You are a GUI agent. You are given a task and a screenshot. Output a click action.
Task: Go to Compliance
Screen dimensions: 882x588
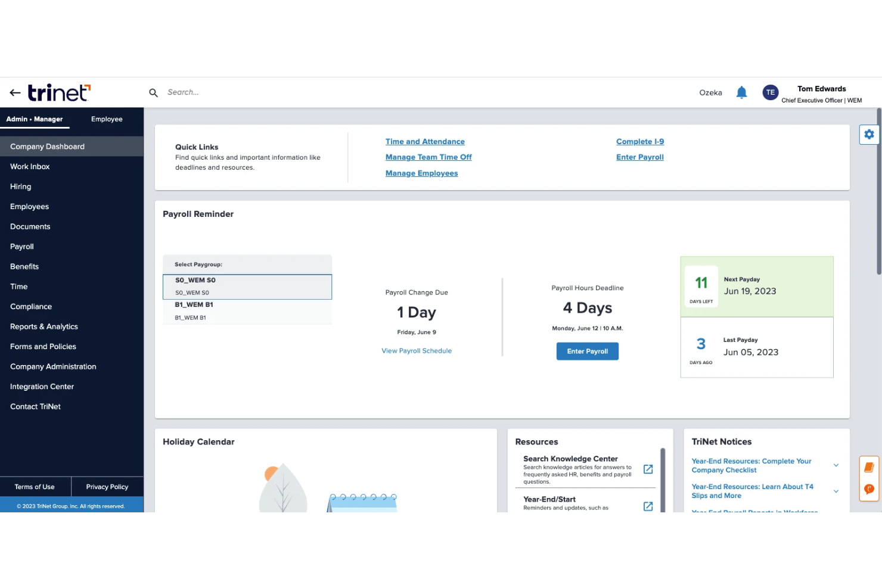pyautogui.click(x=72, y=307)
